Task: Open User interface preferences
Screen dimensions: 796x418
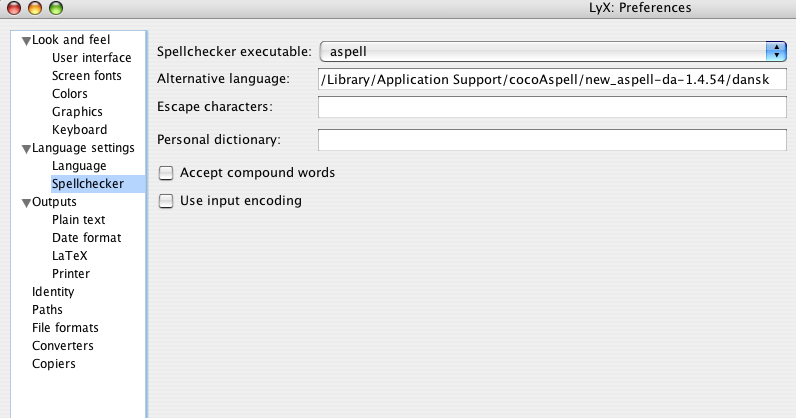Action: click(x=91, y=58)
